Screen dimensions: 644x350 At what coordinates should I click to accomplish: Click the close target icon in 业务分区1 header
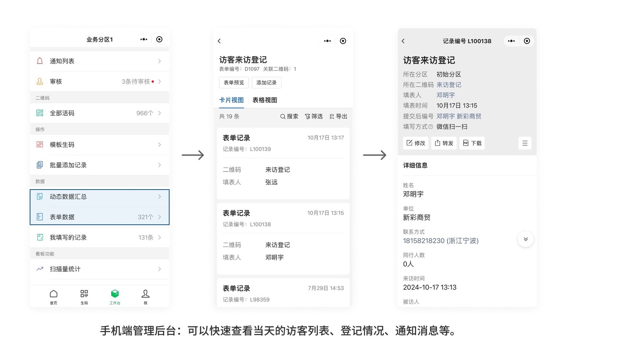pyautogui.click(x=159, y=39)
